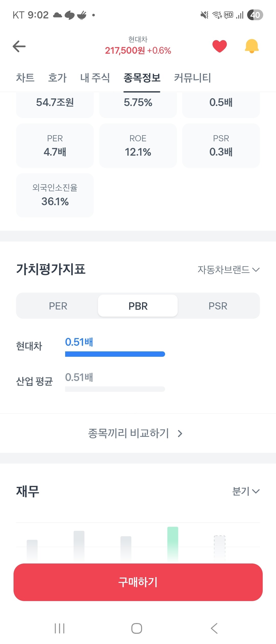
Task: Tap the 외국인소진율 36.1% card
Action: [x=55, y=195]
